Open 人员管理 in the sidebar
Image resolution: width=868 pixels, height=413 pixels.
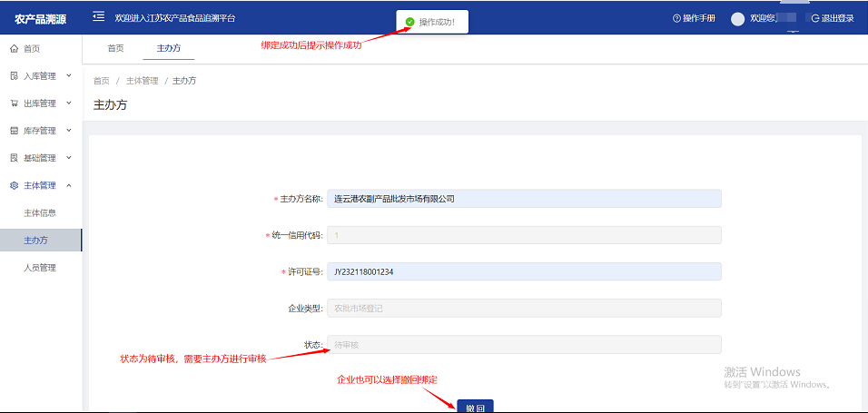[40, 268]
